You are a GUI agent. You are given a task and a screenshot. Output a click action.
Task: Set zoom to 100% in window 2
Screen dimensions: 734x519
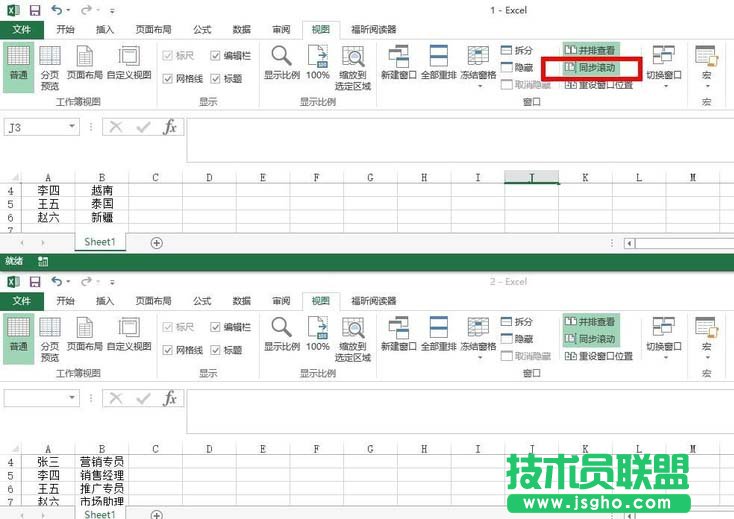coord(318,334)
